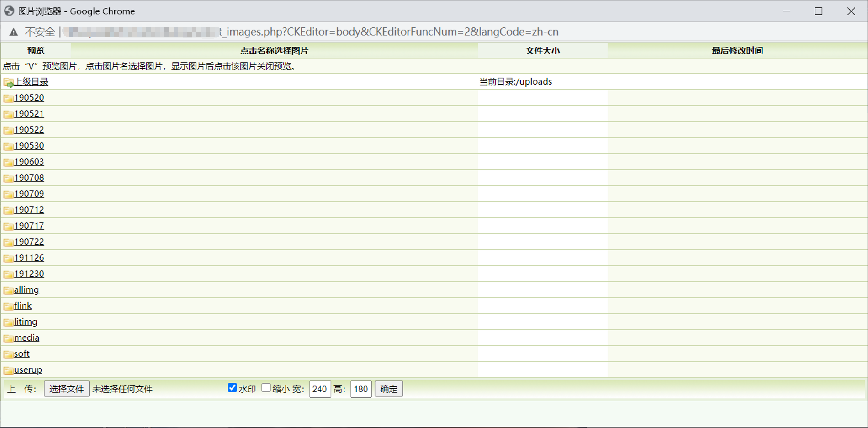868x428 pixels.
Task: Click the folder icon beside soft
Action: click(8, 354)
